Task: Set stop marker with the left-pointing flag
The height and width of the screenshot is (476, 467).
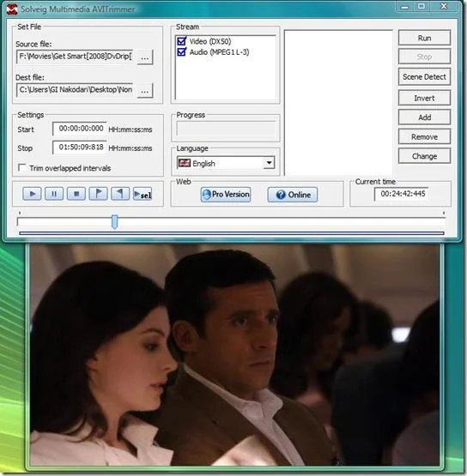Action: click(120, 194)
